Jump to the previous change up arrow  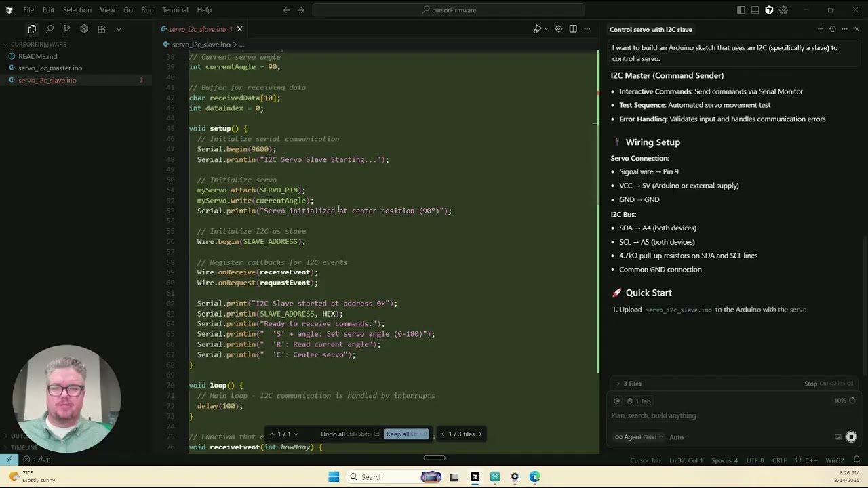click(272, 434)
